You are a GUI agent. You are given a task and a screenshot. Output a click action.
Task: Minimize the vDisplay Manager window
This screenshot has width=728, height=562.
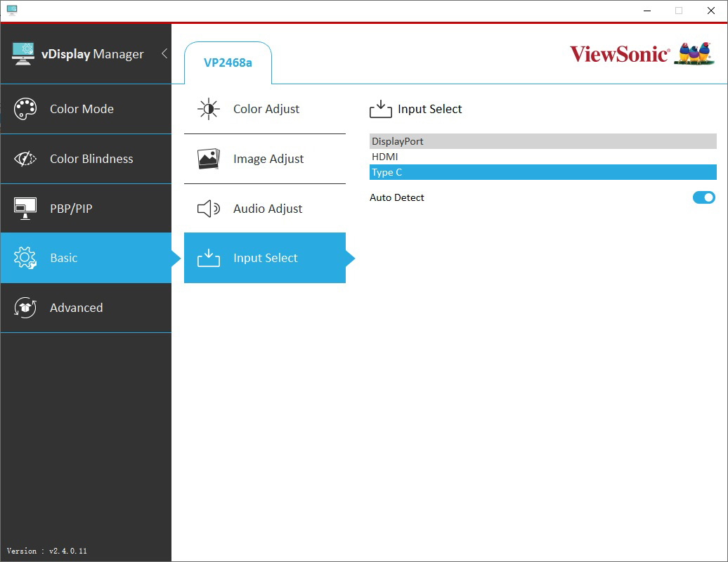(647, 11)
